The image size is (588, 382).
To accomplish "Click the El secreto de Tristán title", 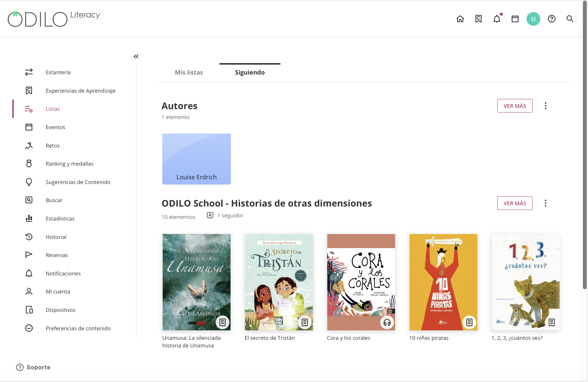I will click(270, 338).
